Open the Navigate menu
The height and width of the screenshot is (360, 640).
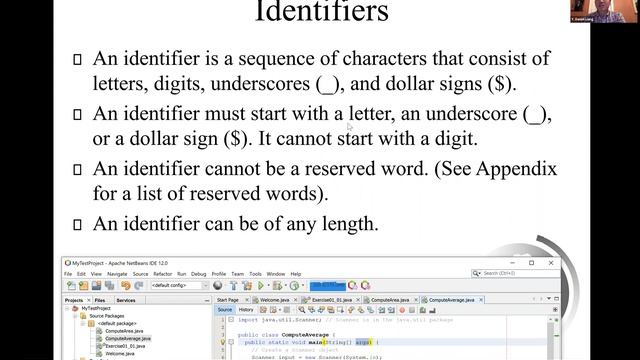(x=117, y=274)
